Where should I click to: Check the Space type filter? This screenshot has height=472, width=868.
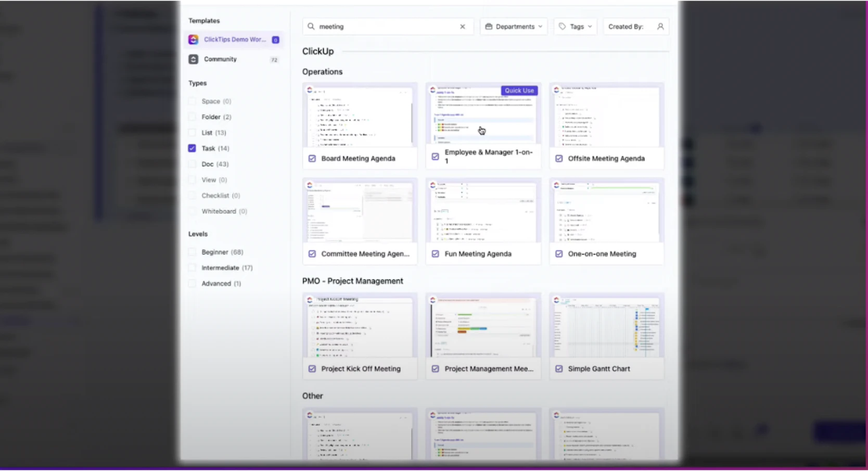[192, 101]
